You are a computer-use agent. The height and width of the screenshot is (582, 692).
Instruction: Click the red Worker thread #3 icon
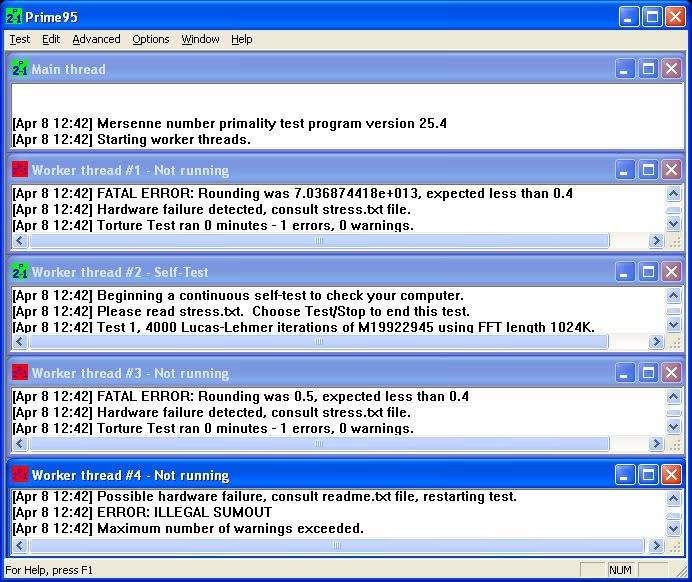tap(20, 373)
